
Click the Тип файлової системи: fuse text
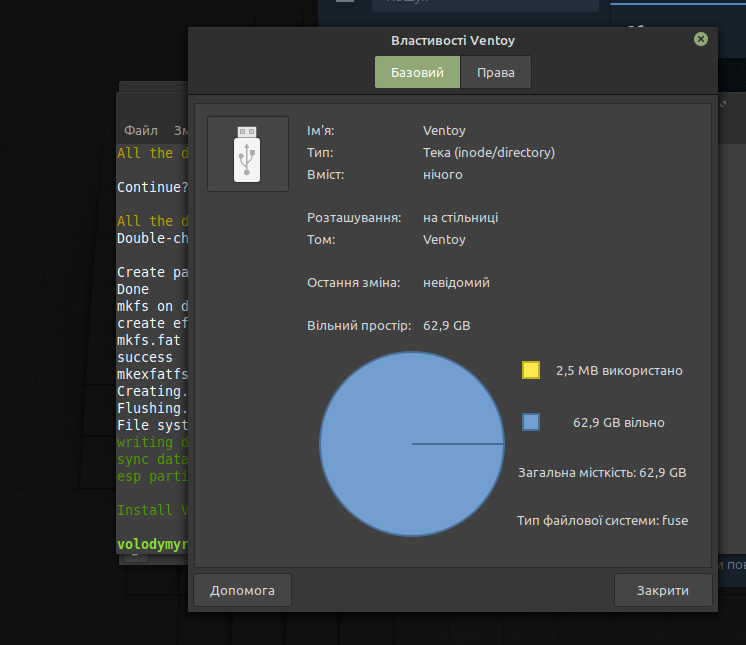(603, 520)
